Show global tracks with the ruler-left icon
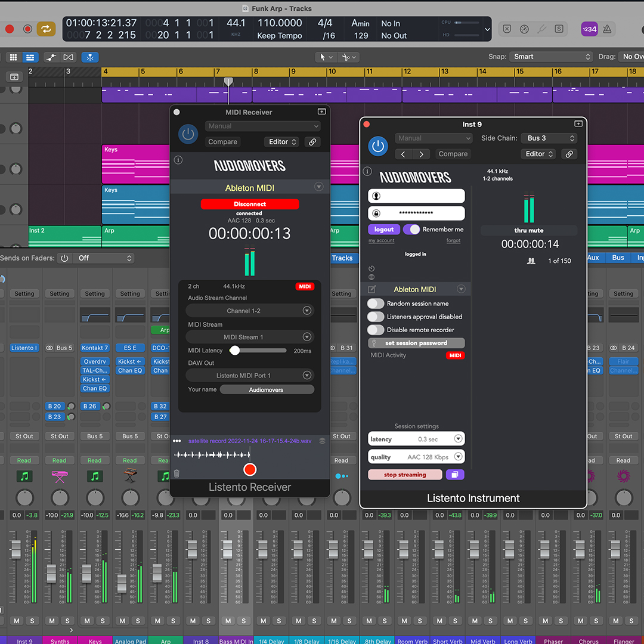 pos(14,77)
